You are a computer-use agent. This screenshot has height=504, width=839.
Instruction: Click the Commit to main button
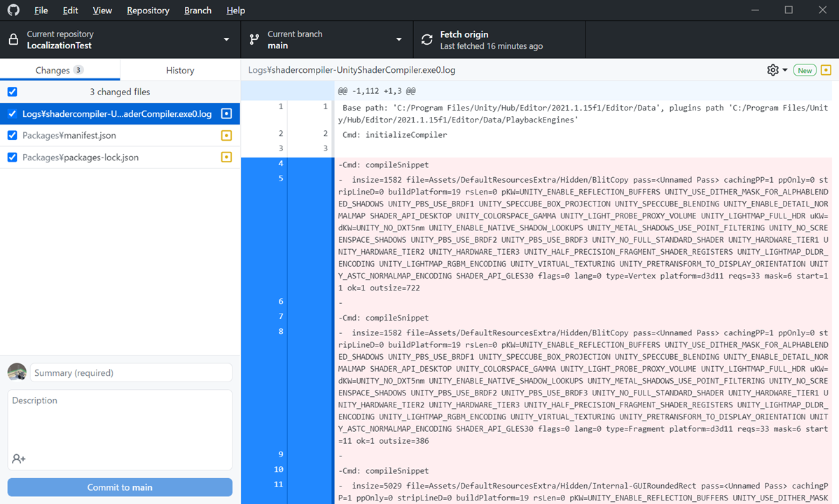pyautogui.click(x=119, y=486)
